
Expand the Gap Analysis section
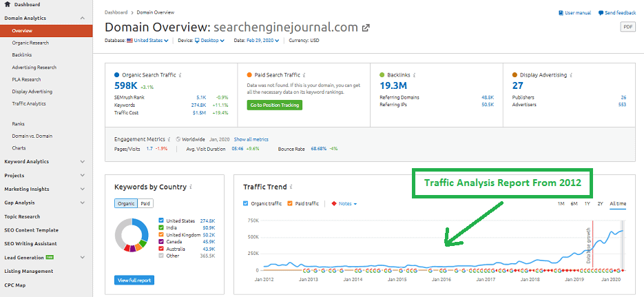[x=83, y=203]
